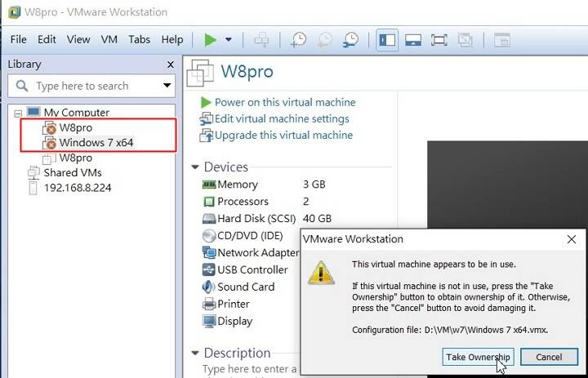The image size is (588, 378).
Task: Click Cancel in the VMware dialog
Action: (x=549, y=357)
